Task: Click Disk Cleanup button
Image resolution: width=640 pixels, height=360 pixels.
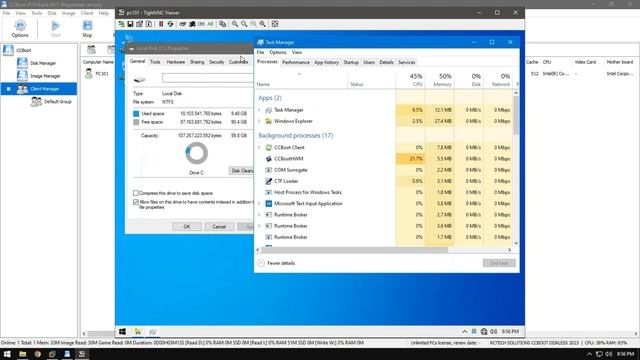Action: (x=242, y=171)
